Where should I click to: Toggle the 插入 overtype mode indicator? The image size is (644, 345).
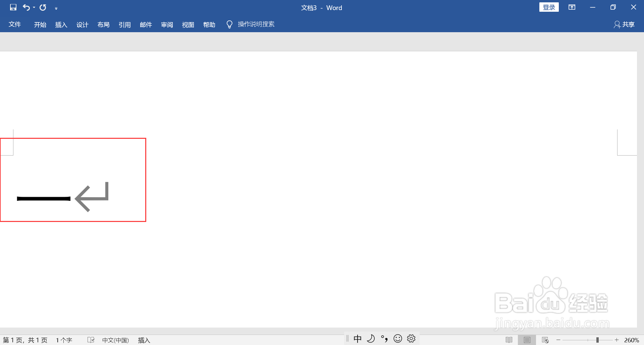(x=144, y=340)
